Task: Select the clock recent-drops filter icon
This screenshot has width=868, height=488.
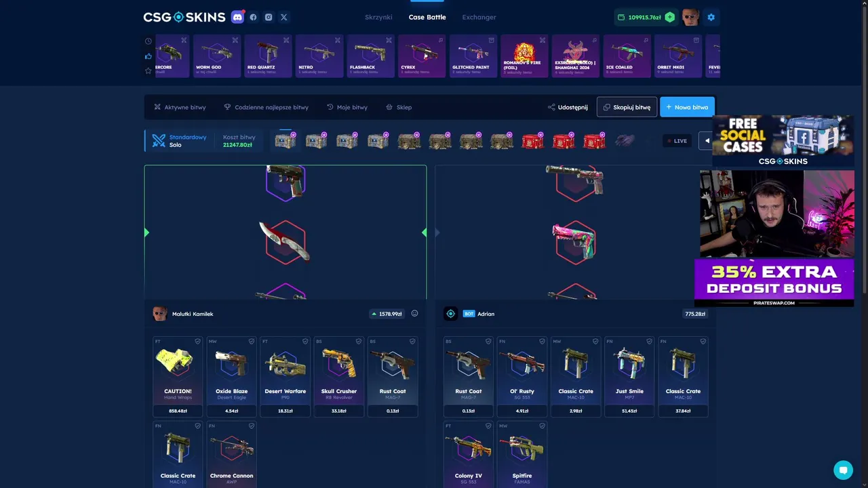Action: pos(149,41)
